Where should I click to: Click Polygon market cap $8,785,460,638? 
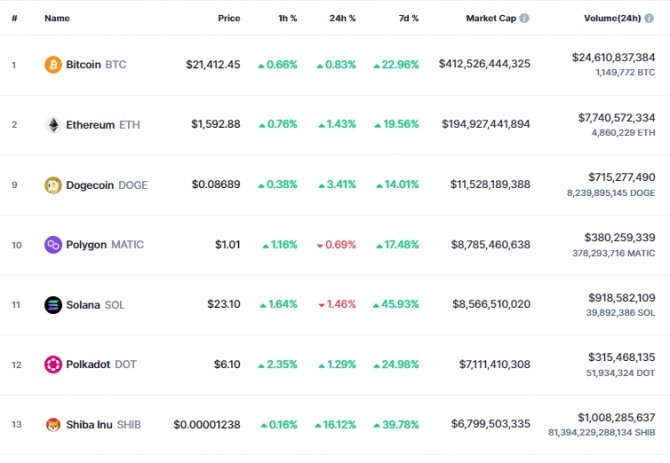coord(491,245)
